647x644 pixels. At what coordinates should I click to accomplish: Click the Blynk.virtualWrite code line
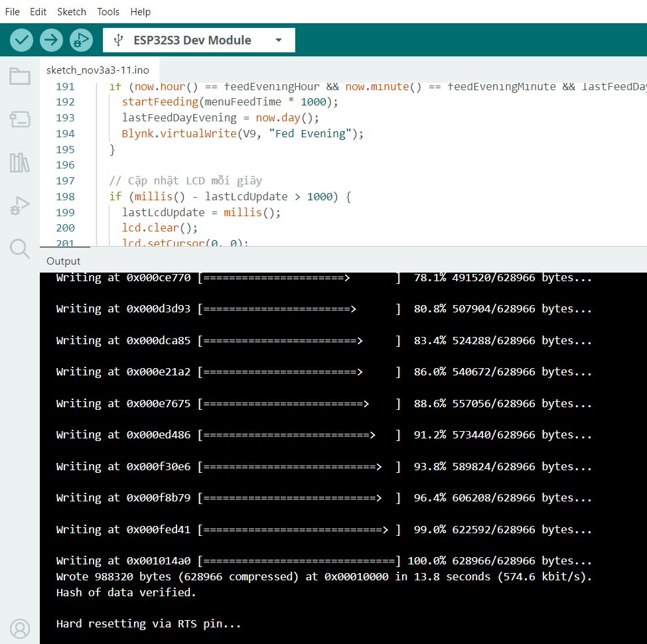pyautogui.click(x=243, y=133)
